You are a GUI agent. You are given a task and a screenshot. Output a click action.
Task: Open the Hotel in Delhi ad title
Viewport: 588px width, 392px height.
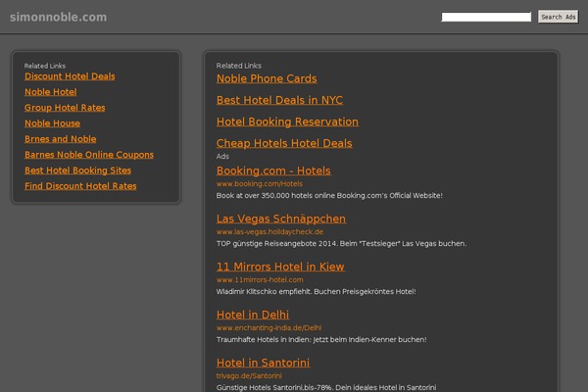(x=253, y=315)
